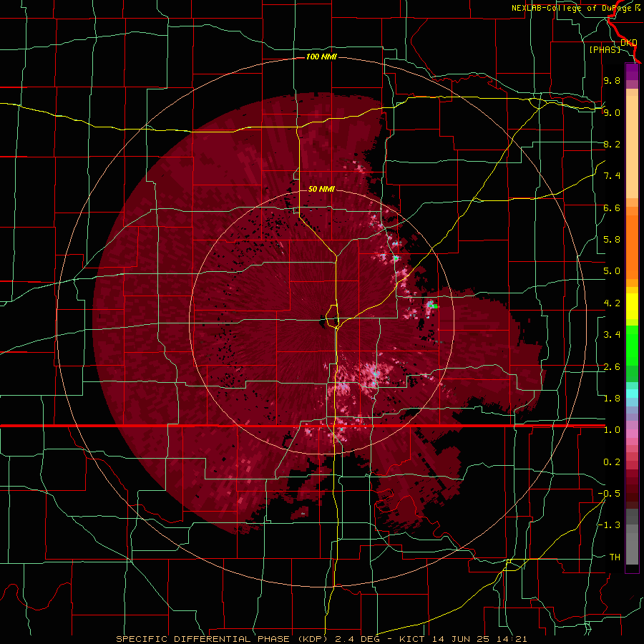Click the DKD label above the color scale
Screen dimensions: 644x644
629,43
